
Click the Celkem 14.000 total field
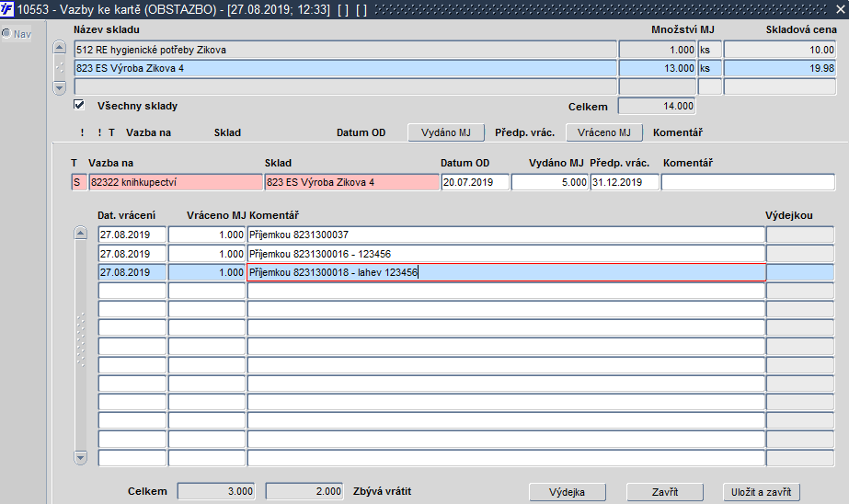point(657,106)
